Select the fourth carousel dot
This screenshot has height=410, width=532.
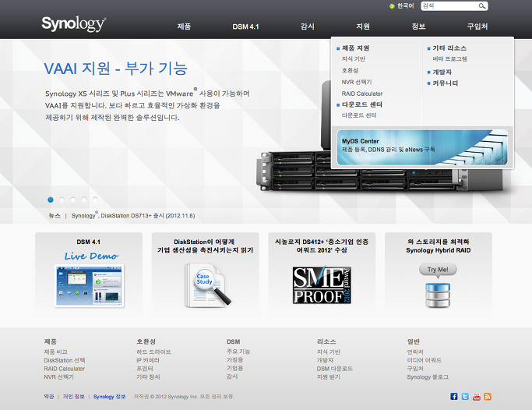[x=84, y=200]
